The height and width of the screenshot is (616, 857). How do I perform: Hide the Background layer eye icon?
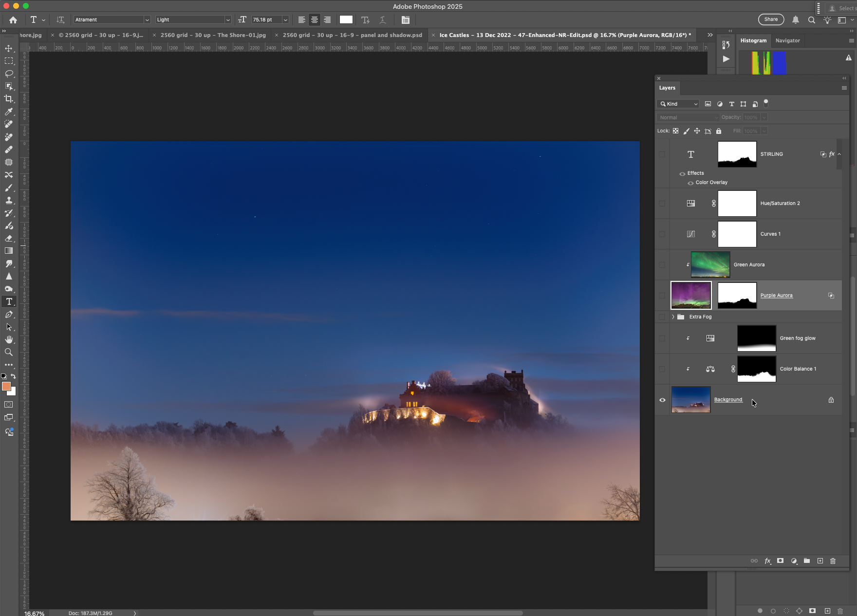tap(662, 400)
